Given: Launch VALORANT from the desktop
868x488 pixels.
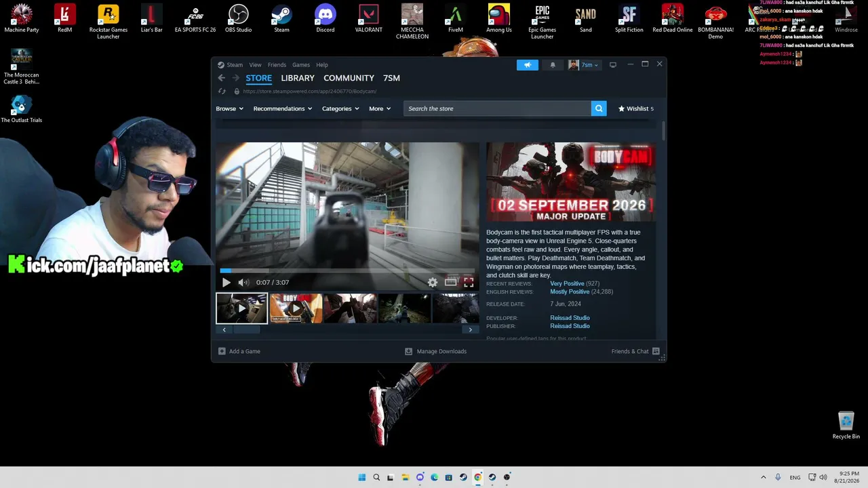Looking at the screenshot, I should [x=369, y=18].
